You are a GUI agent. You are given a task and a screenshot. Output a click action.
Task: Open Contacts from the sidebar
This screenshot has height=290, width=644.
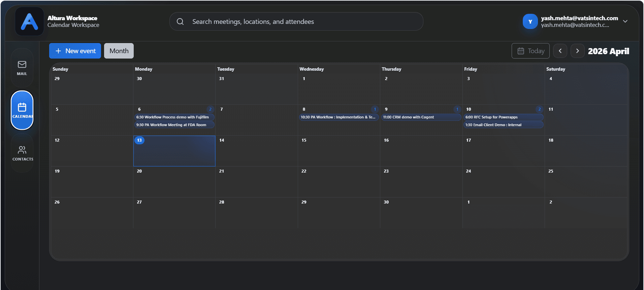22,153
